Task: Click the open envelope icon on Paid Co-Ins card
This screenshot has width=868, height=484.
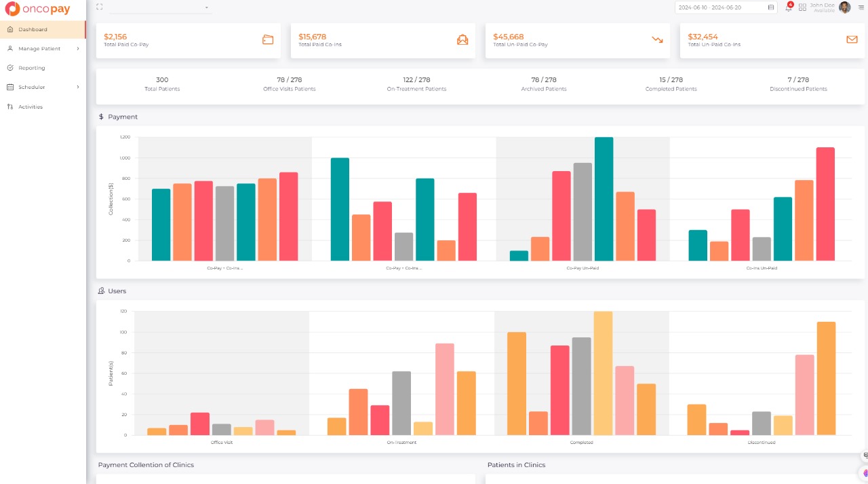Action: point(462,40)
